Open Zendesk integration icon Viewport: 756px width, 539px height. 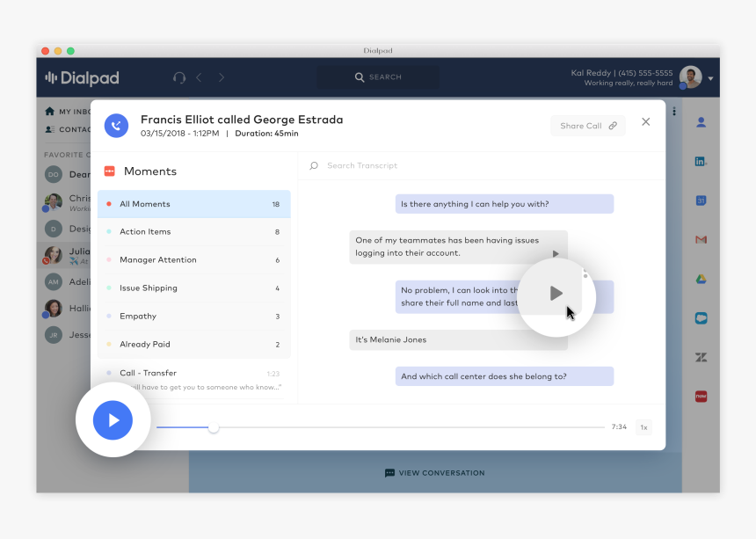click(701, 357)
